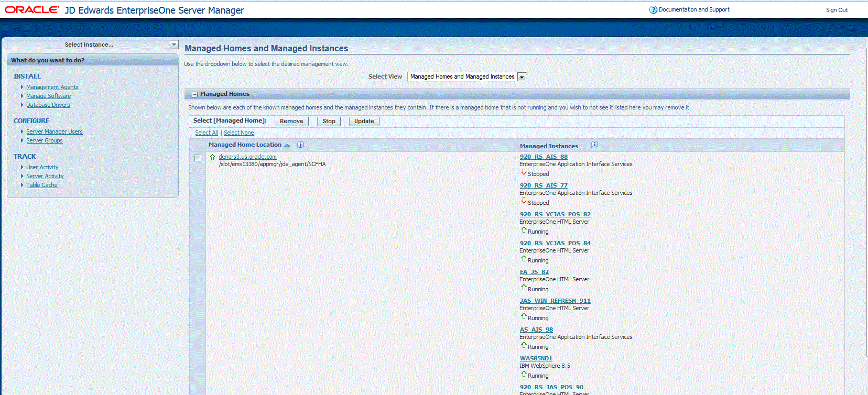Screen dimensions: 868x395
Task: Open Database Drivers under INSTALL
Action: 48,105
